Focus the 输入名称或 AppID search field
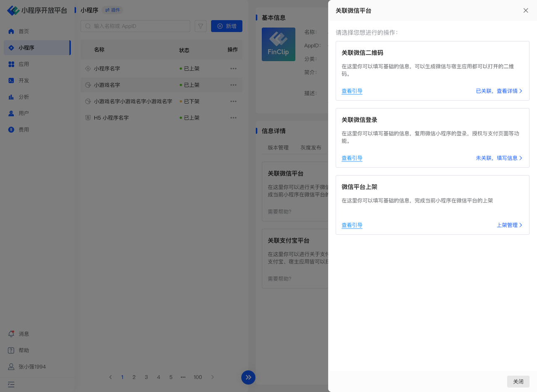This screenshot has width=537, height=392. pos(138,26)
